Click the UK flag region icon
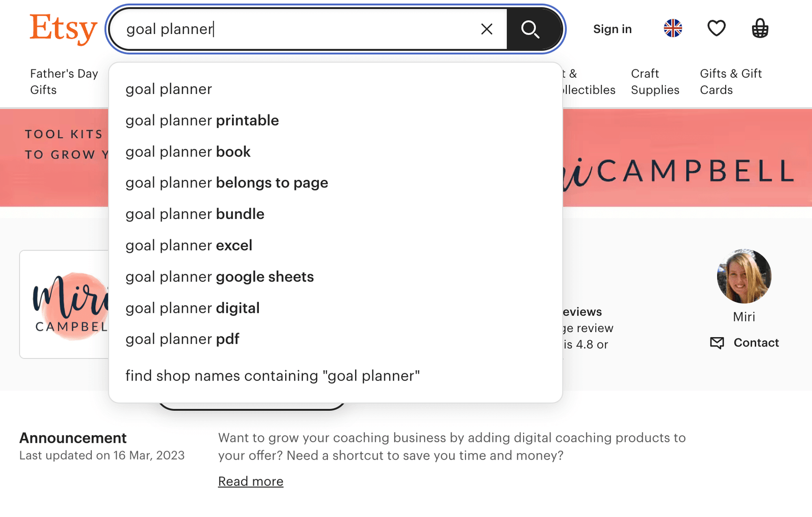The image size is (812, 517). pyautogui.click(x=673, y=28)
